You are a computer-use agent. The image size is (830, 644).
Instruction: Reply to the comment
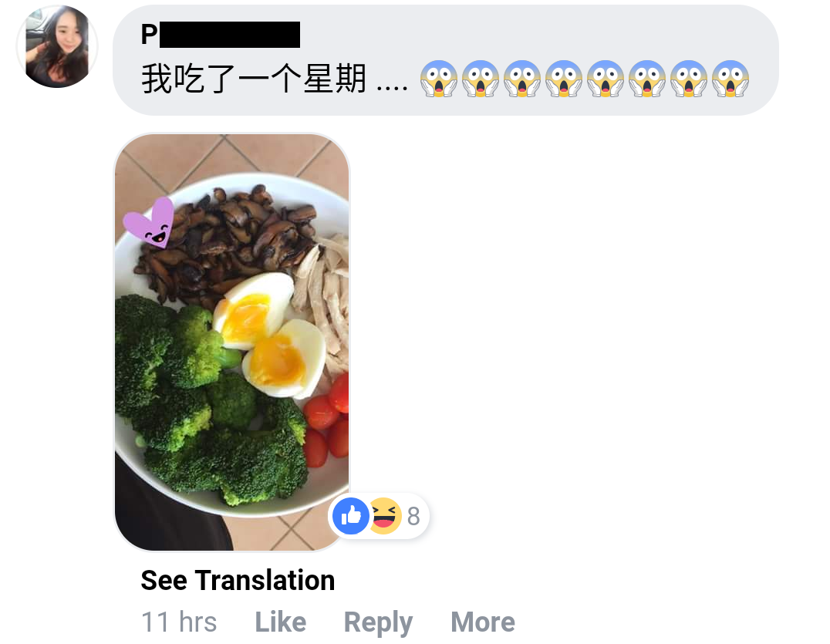point(378,622)
